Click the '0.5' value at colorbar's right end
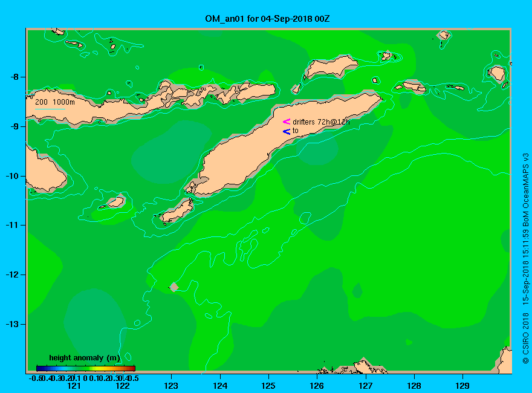The width and height of the screenshot is (532, 393). (x=134, y=378)
